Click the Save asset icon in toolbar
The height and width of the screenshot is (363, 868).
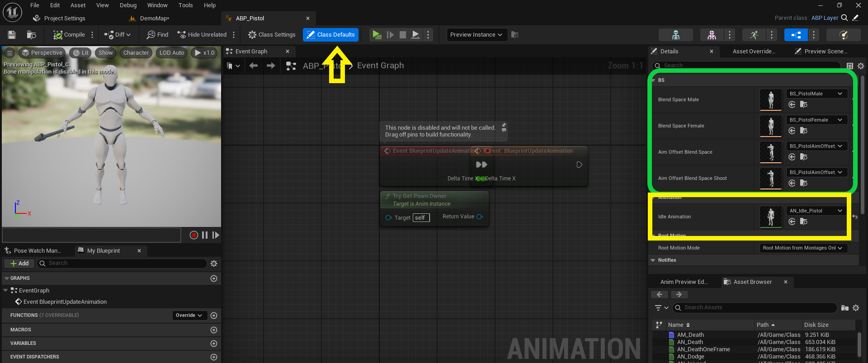[12, 35]
